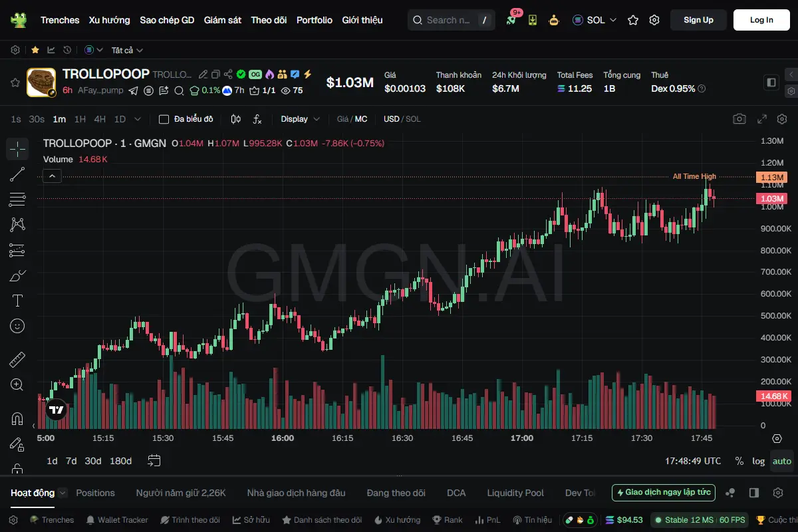Collapse the chart legend arrow
The width and height of the screenshot is (798, 532).
coord(52,176)
